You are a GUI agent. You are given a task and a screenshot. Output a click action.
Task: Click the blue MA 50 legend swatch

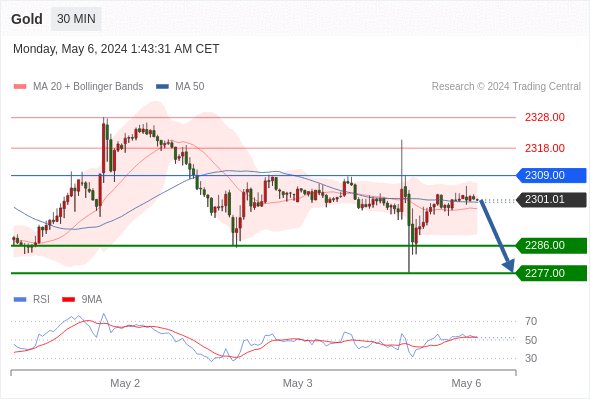[x=162, y=87]
